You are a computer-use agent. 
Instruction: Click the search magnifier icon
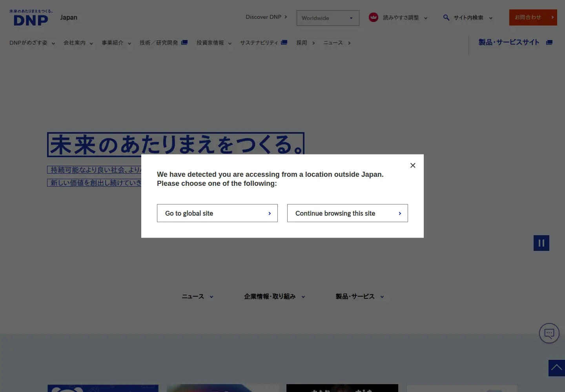tap(446, 18)
